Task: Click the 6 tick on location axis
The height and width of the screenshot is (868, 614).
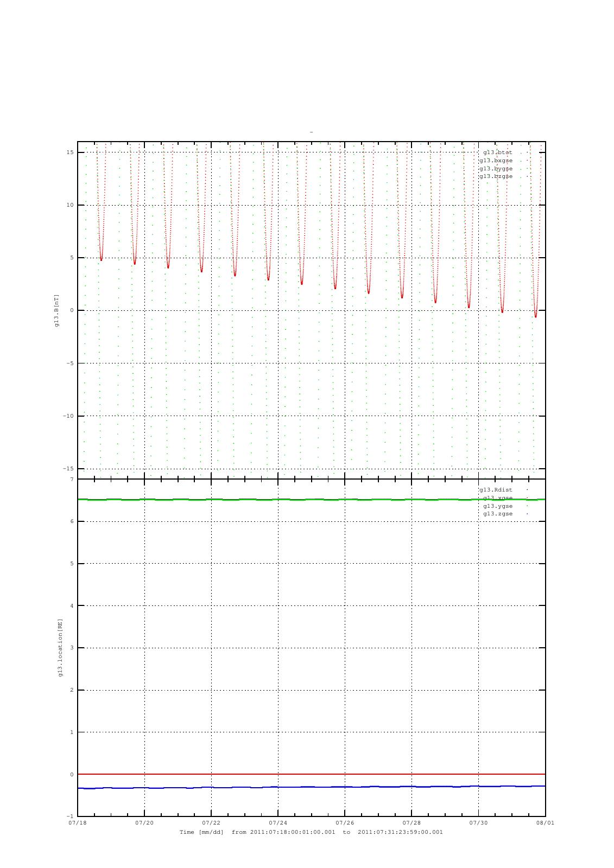Action: click(x=72, y=521)
